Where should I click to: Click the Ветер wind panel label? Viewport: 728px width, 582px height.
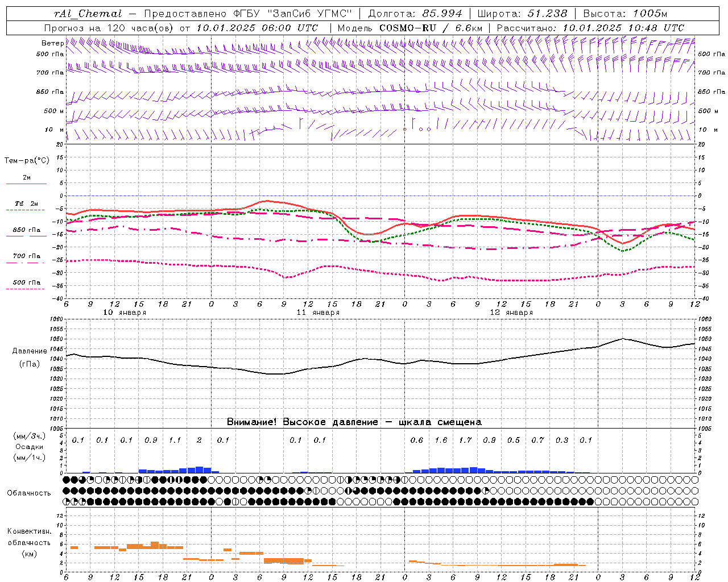point(52,43)
